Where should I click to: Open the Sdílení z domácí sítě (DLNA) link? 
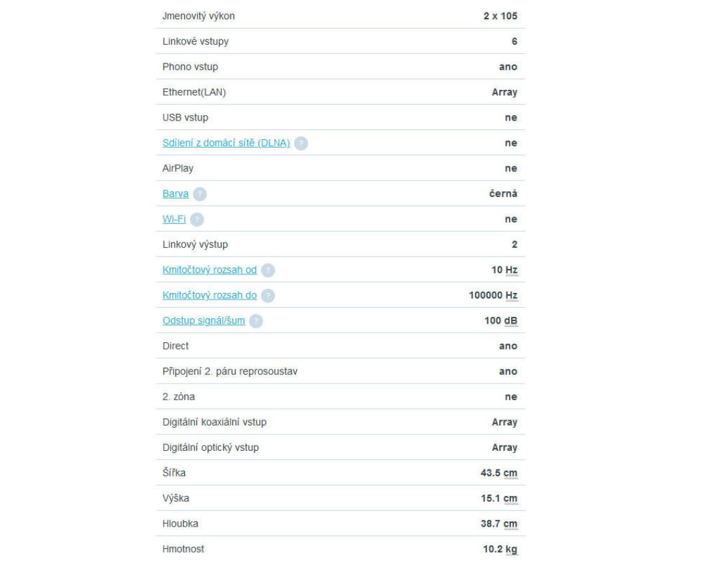pos(226,143)
